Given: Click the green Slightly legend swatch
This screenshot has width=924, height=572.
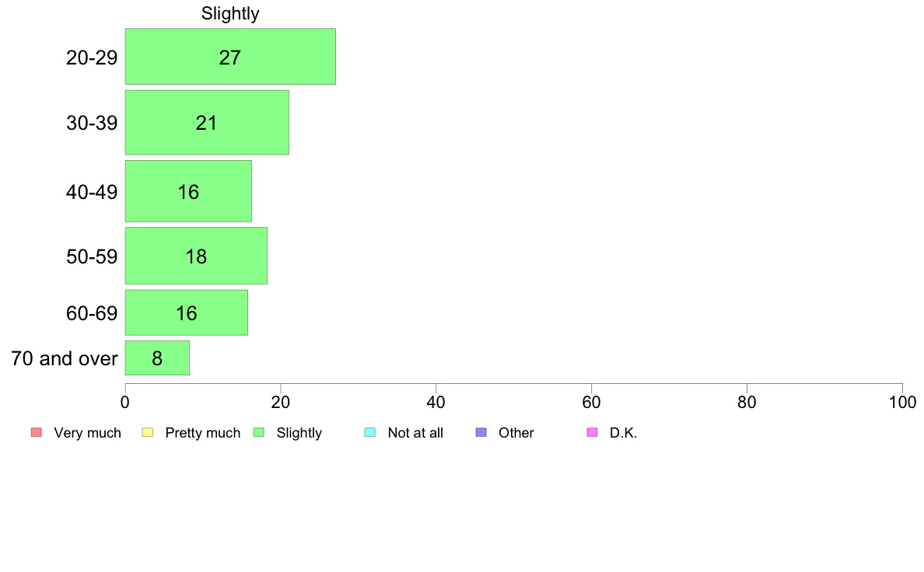Looking at the screenshot, I should pos(259,432).
